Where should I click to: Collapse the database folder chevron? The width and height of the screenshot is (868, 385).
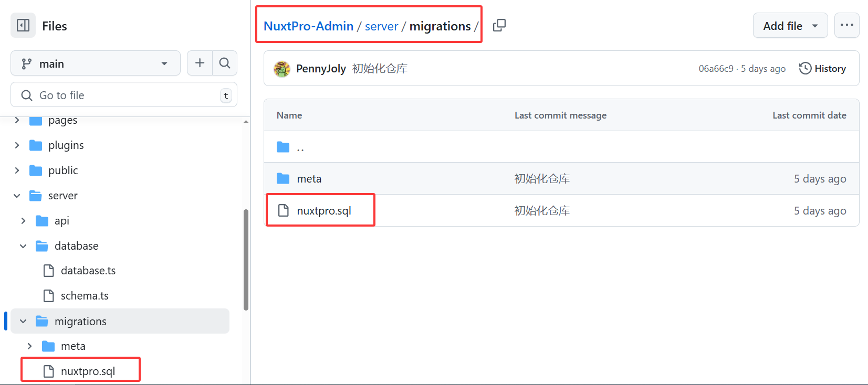coord(23,246)
